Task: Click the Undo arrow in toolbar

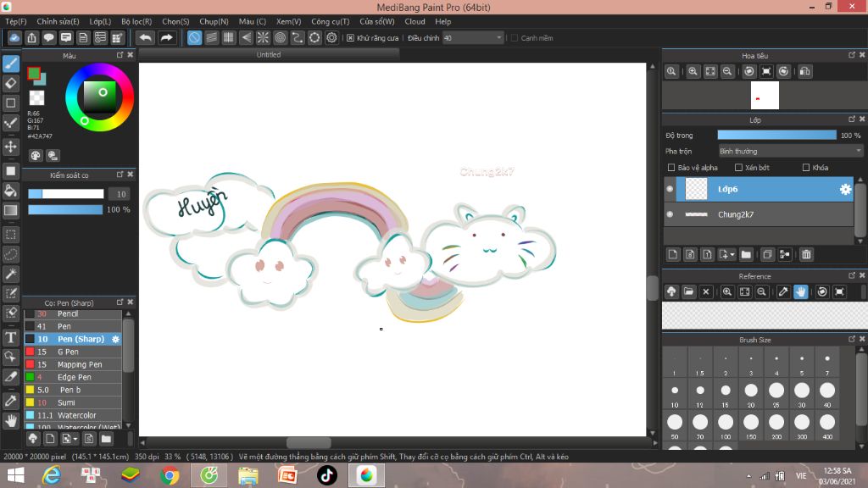Action: tap(146, 37)
